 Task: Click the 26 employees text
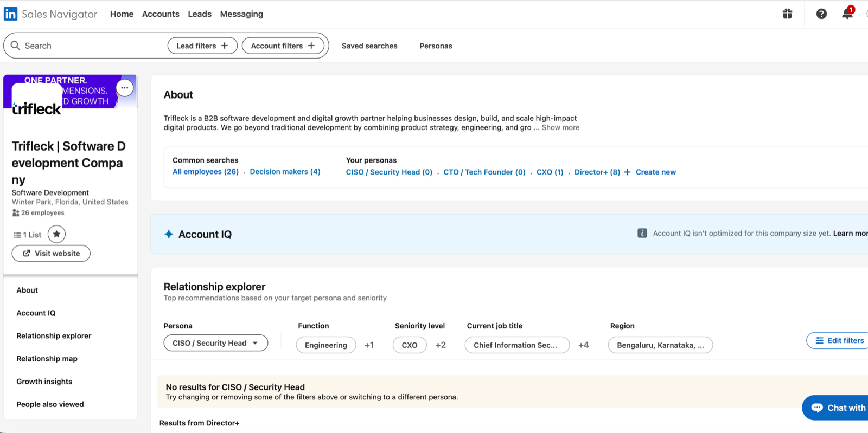pos(42,212)
